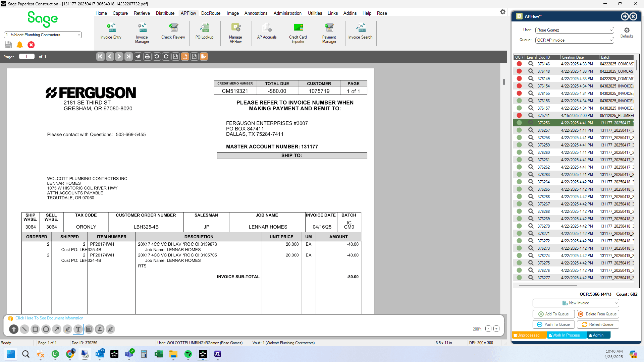Click the save disk icon under company selector

[8, 45]
